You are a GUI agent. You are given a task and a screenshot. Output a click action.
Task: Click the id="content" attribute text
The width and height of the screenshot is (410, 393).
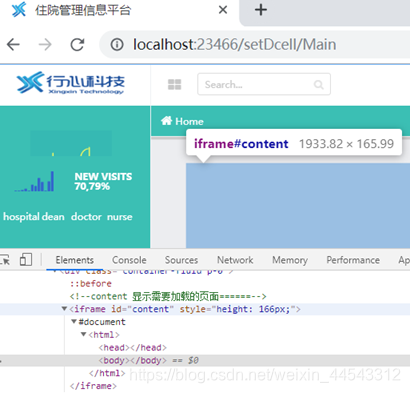142,309
